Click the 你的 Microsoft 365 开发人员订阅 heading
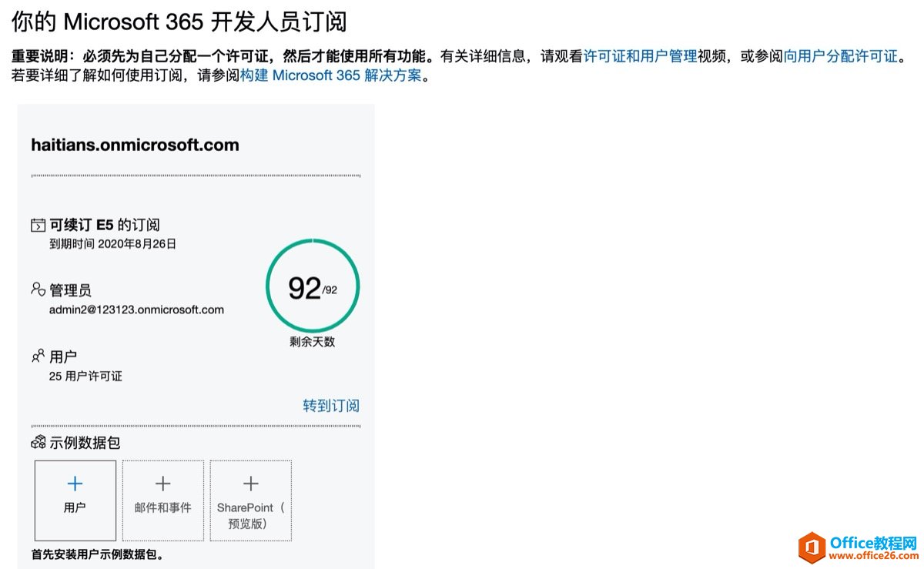 pos(179,21)
